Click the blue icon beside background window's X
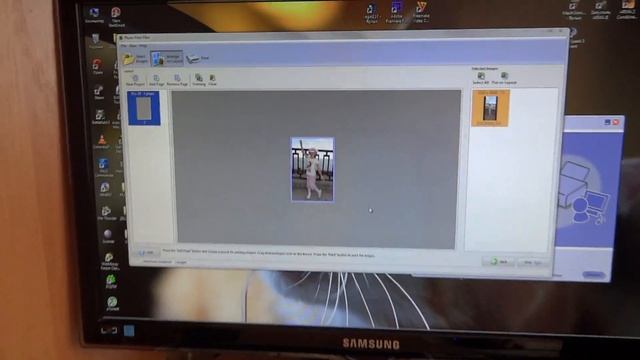The image size is (640, 360). coord(607,122)
